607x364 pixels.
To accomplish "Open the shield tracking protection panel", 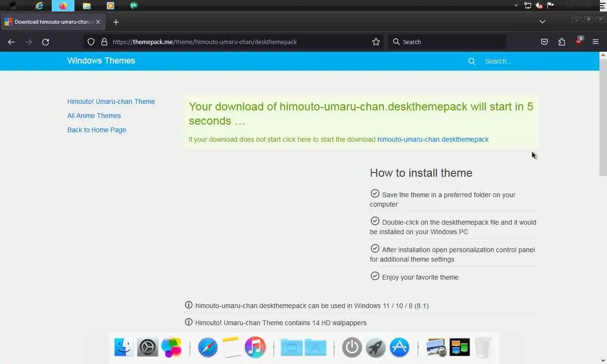I will click(x=91, y=42).
